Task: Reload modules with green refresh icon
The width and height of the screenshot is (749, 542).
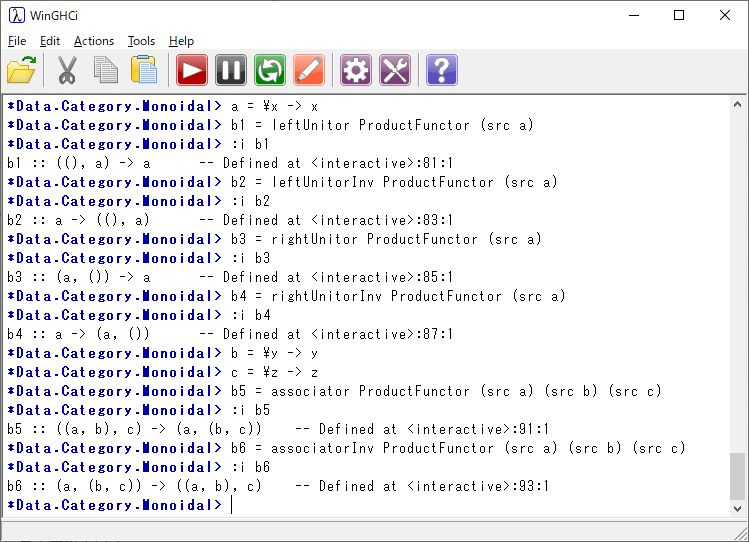Action: (x=270, y=70)
